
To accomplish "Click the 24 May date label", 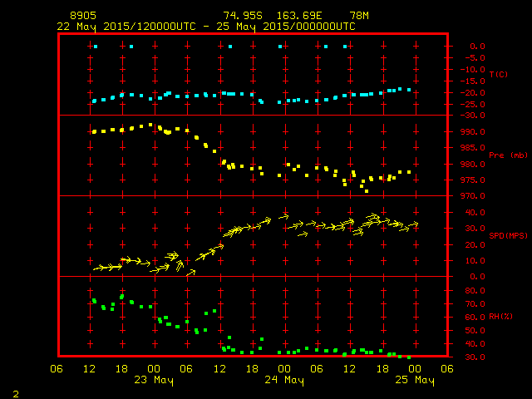I will tap(284, 380).
